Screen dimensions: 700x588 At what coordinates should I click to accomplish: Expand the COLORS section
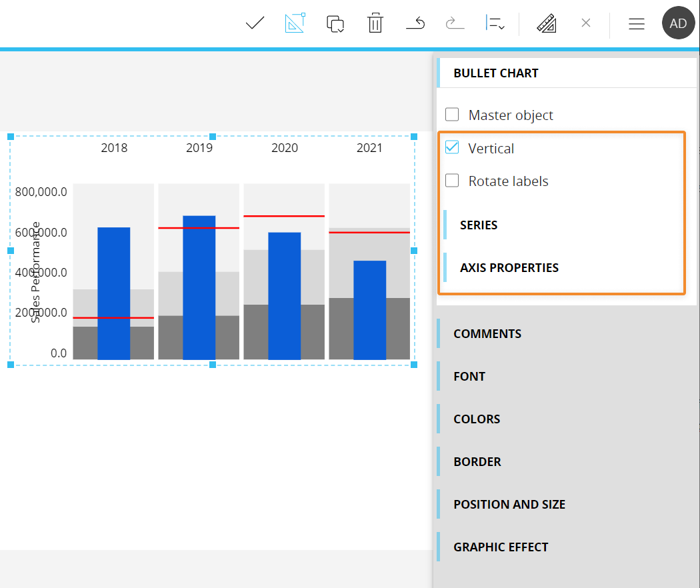[x=477, y=419]
